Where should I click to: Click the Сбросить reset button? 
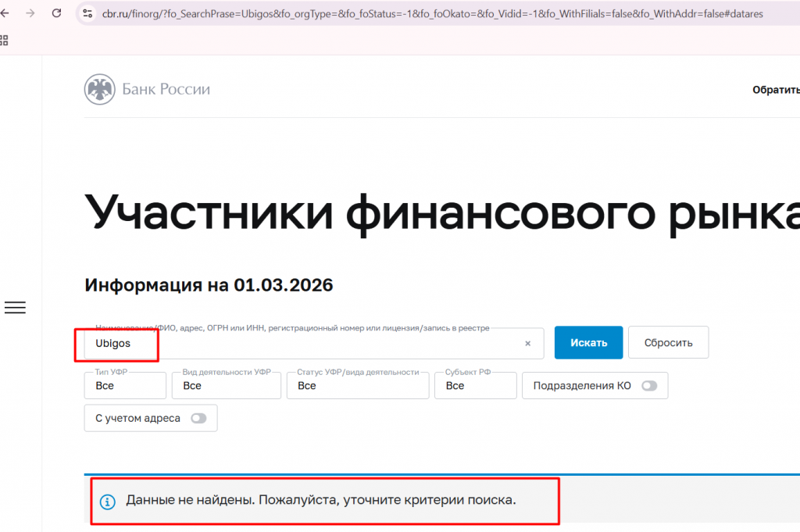[x=668, y=342]
